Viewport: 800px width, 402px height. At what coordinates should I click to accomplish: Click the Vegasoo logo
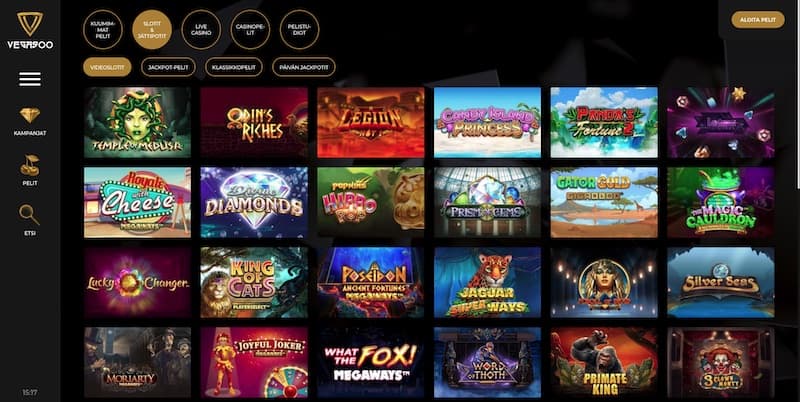coord(30,31)
